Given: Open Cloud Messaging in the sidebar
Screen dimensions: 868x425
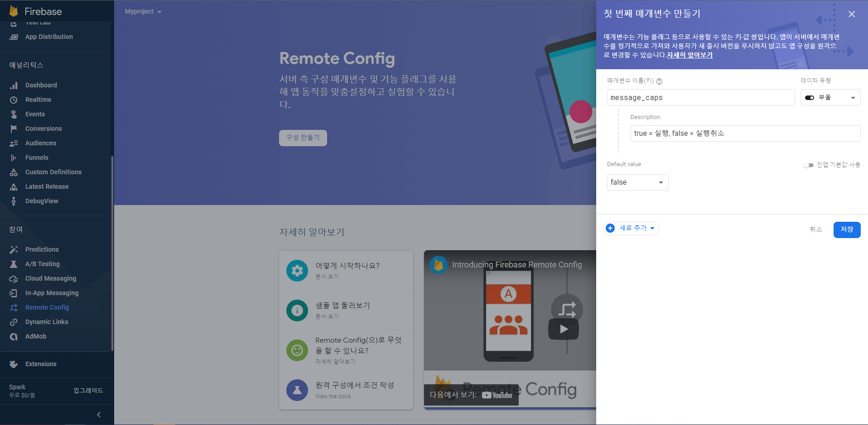Looking at the screenshot, I should (x=51, y=278).
